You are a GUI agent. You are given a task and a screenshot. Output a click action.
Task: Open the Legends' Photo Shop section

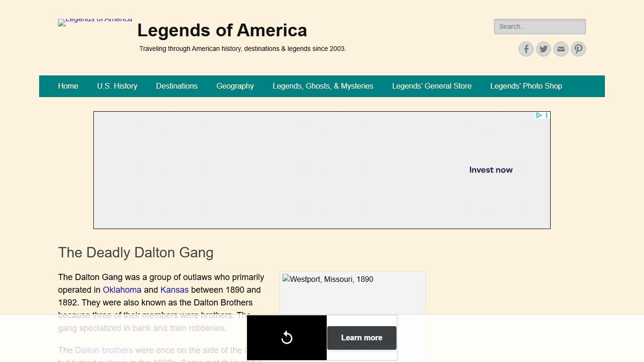click(526, 86)
